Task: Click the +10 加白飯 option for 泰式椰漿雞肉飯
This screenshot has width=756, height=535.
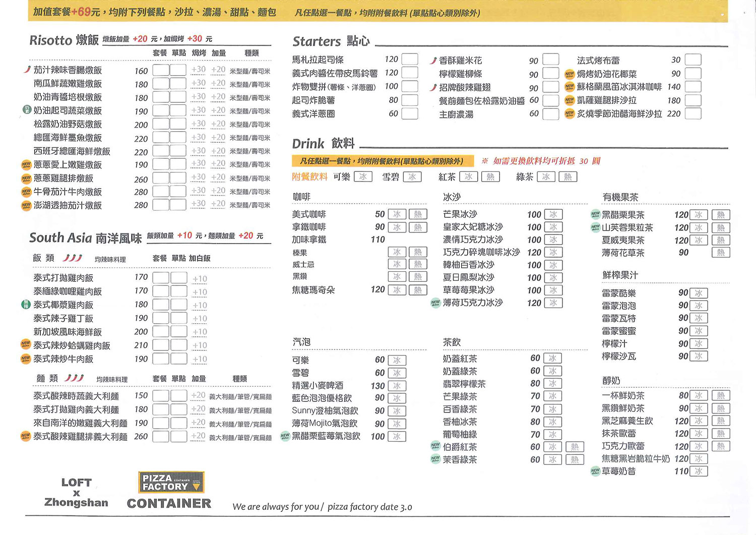Action: 200,305
